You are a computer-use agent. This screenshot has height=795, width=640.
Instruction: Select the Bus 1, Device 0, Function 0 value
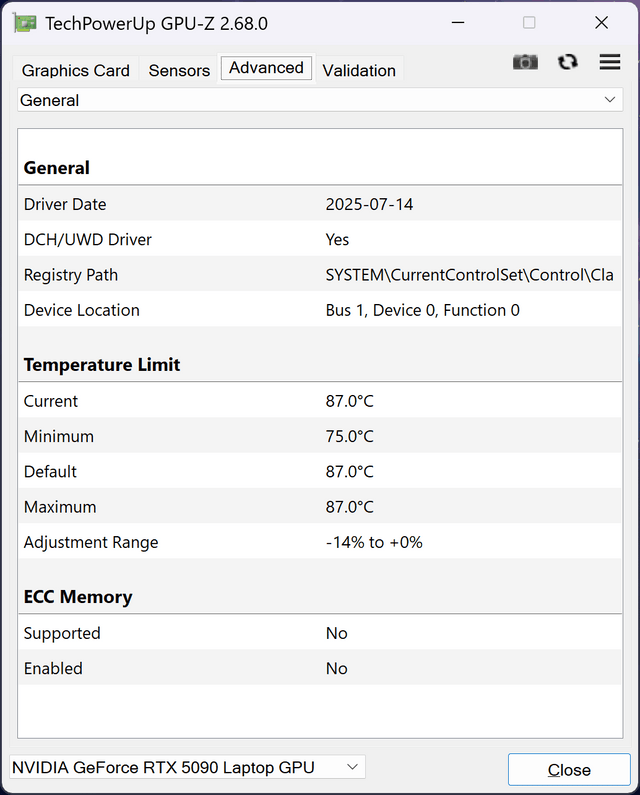coord(422,310)
